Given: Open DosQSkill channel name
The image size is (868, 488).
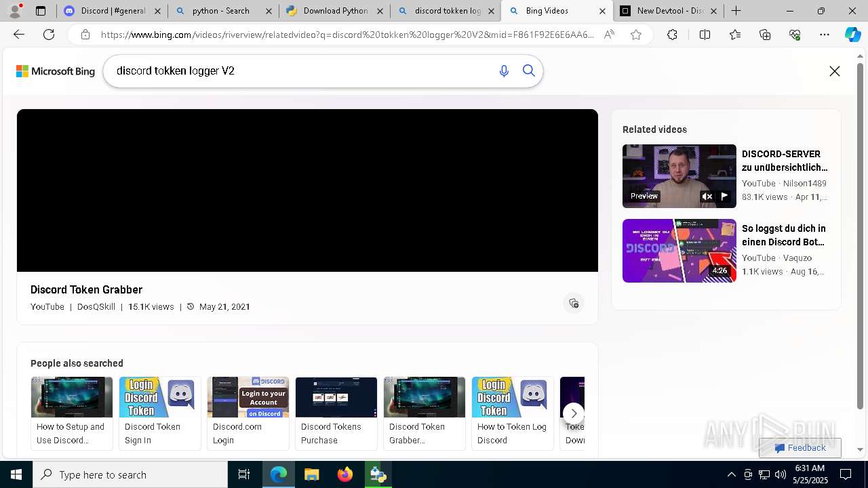Looking at the screenshot, I should pos(96,307).
